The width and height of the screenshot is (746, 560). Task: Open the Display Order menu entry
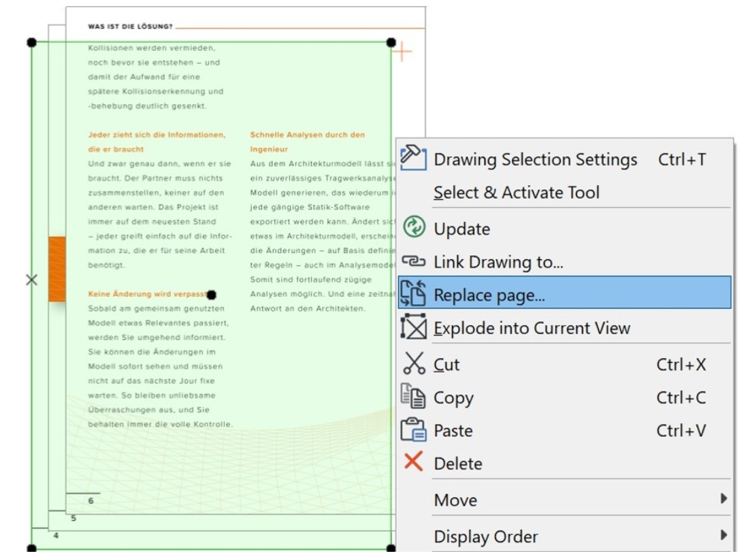(564, 536)
